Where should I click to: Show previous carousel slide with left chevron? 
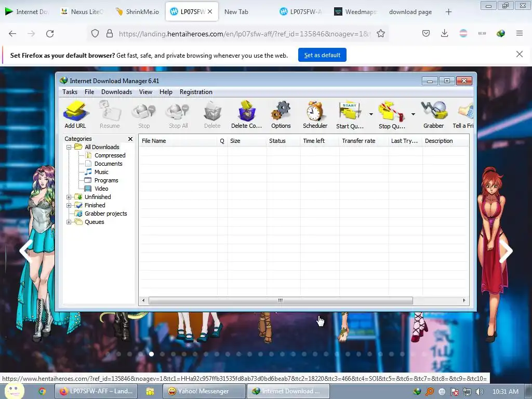[x=26, y=251]
